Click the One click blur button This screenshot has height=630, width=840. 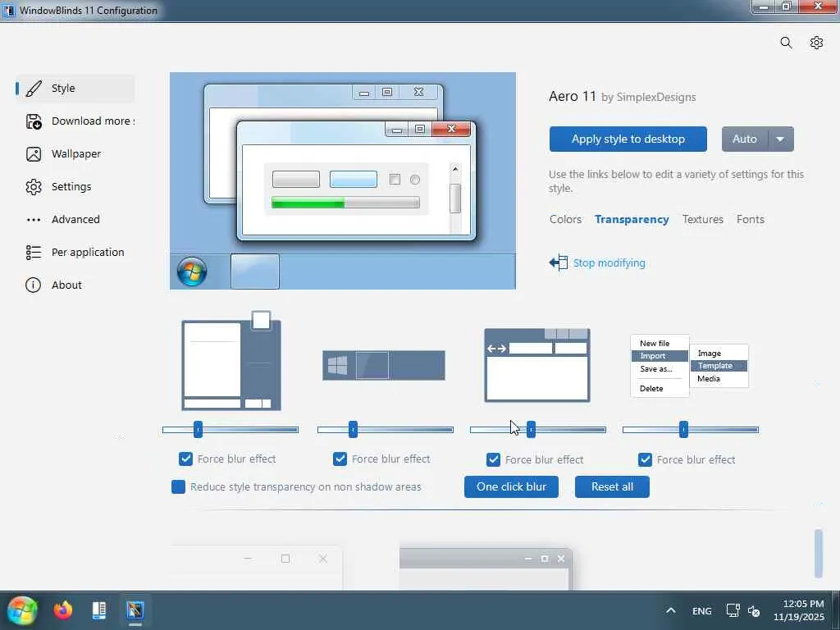(511, 487)
